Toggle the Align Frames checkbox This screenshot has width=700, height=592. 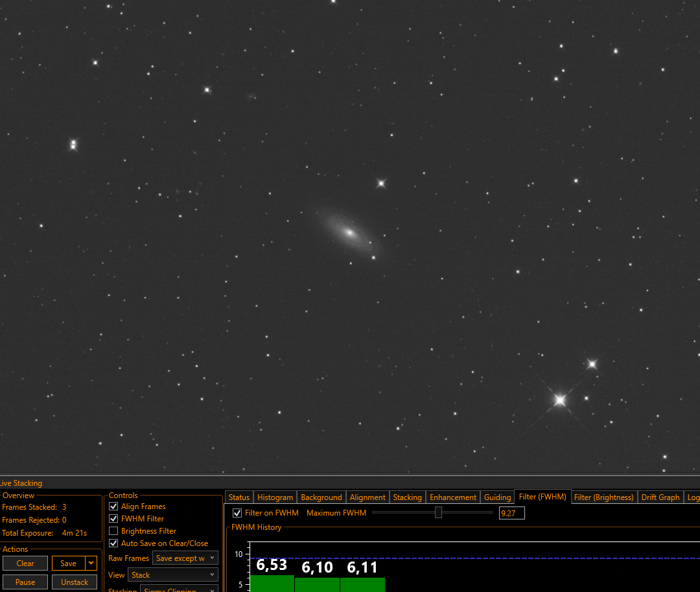click(113, 507)
